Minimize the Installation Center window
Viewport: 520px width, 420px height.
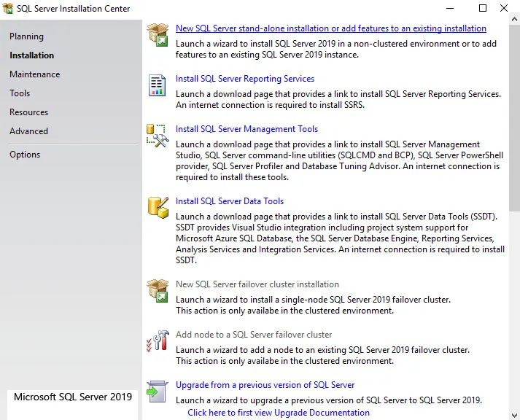450,8
